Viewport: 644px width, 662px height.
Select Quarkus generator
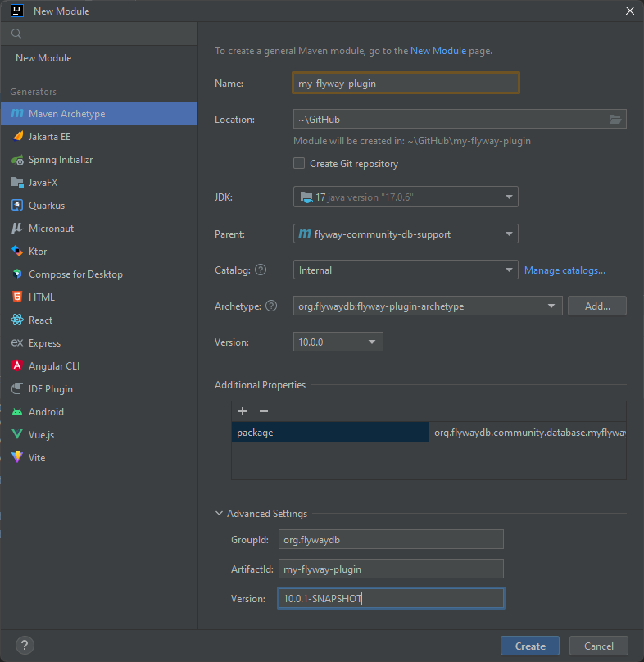(99, 205)
